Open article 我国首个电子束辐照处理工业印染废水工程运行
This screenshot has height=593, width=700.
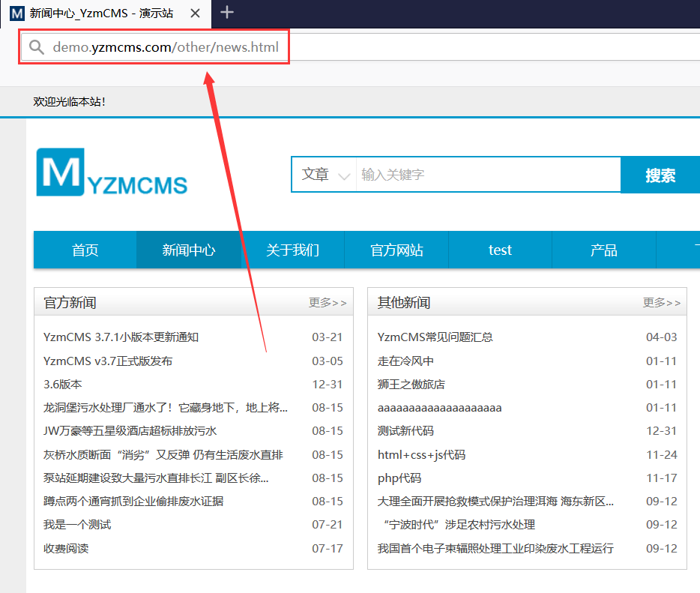pyautogui.click(x=495, y=548)
